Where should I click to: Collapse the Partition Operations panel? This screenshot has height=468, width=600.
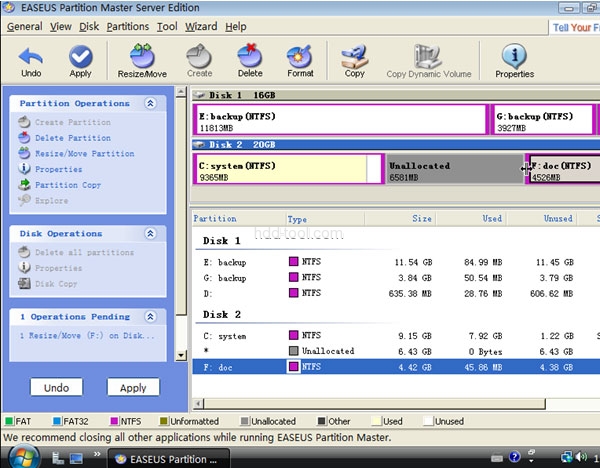(x=150, y=103)
